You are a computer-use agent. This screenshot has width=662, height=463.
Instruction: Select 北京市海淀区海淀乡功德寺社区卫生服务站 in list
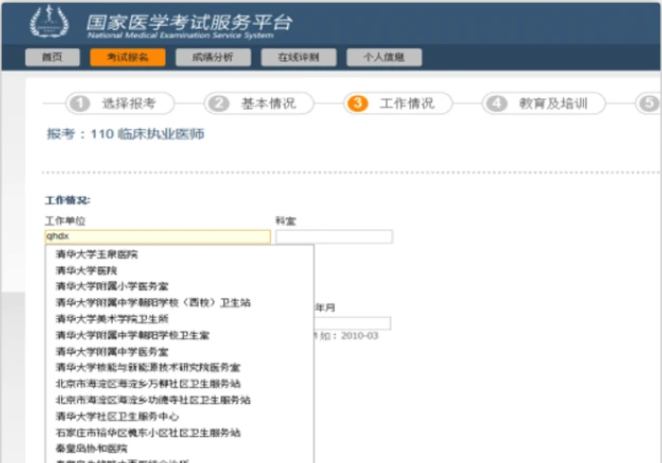(153, 400)
